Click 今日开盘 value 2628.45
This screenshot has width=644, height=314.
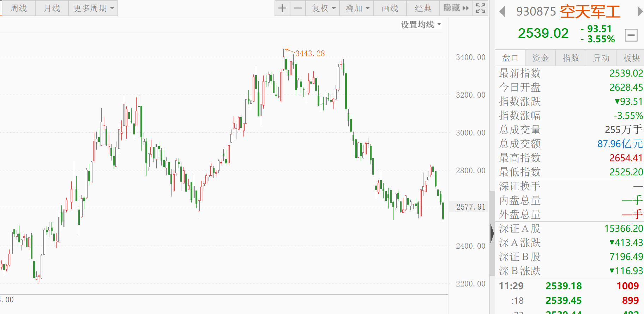pos(626,87)
